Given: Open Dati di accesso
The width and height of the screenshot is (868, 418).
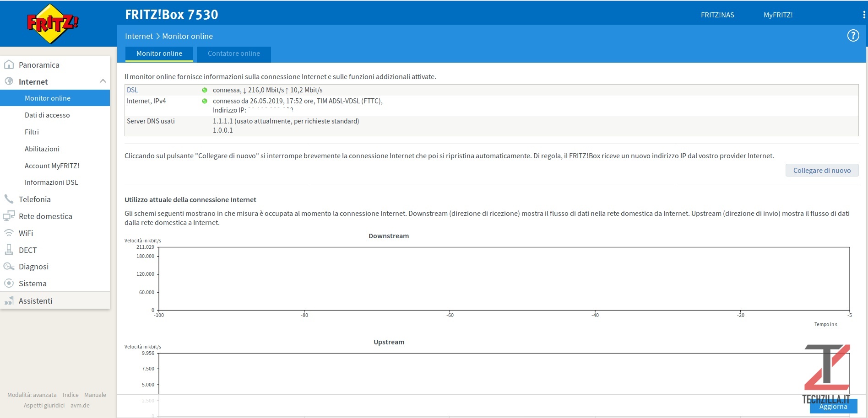Looking at the screenshot, I should 47,115.
